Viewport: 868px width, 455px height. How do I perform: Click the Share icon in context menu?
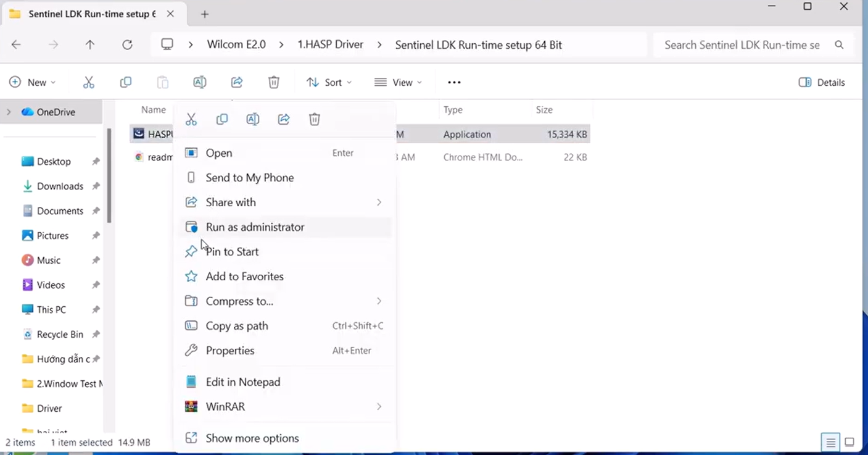pos(284,119)
